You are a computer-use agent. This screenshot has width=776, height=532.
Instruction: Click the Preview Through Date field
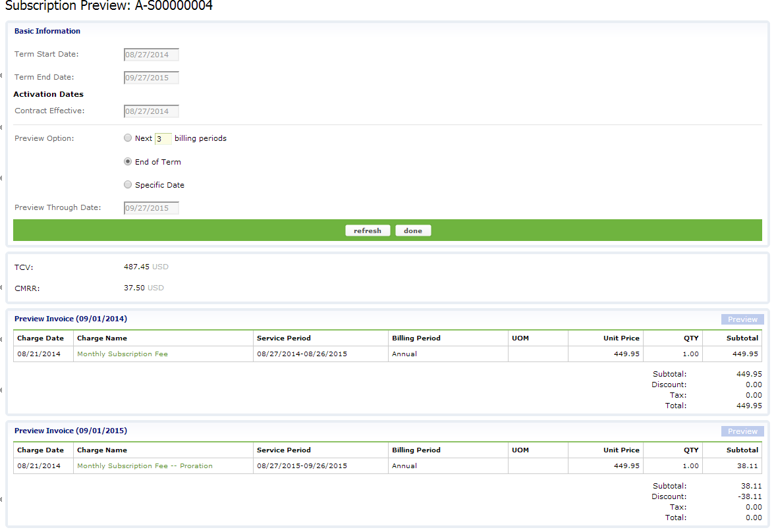(151, 208)
